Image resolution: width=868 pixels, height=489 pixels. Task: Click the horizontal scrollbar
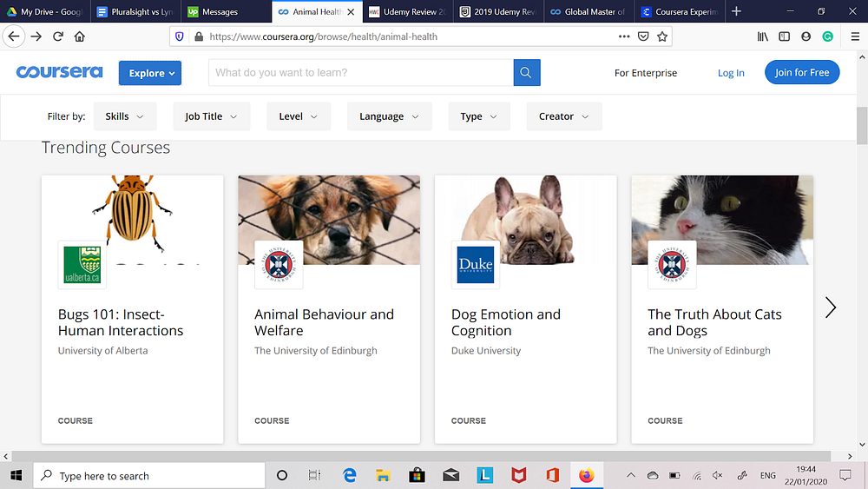(421, 456)
